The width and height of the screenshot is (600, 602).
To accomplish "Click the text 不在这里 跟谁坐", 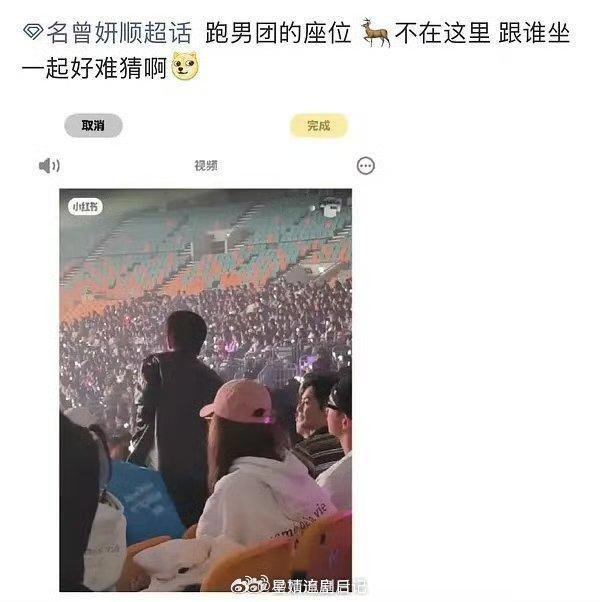I will point(482,33).
